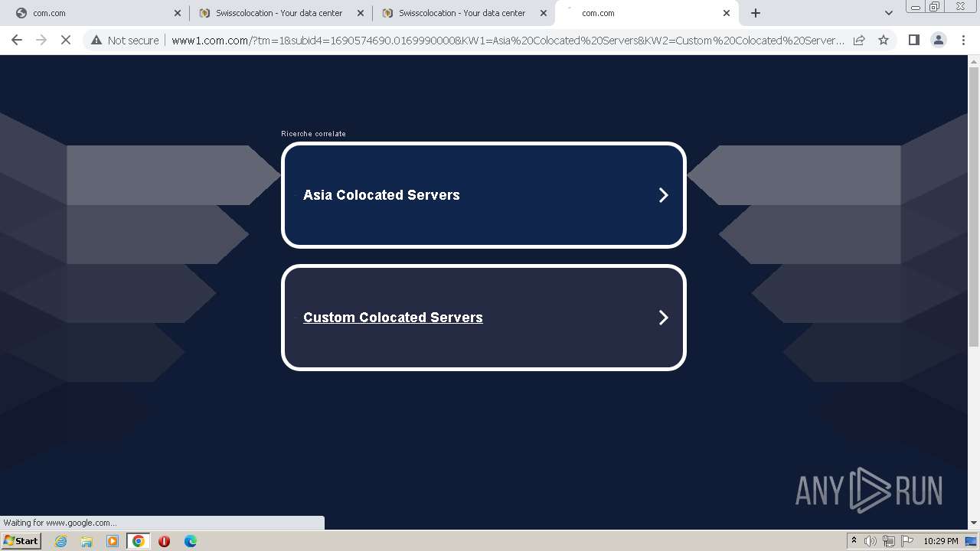Open Custom Colocated Servers link

click(393, 318)
